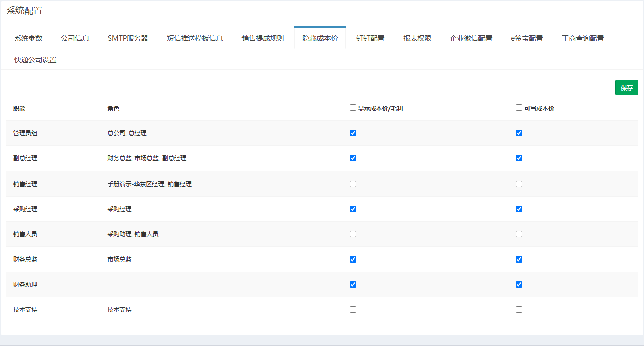Uncheck 可写成本价 for 财务助理
Image resolution: width=644 pixels, height=346 pixels.
click(519, 285)
